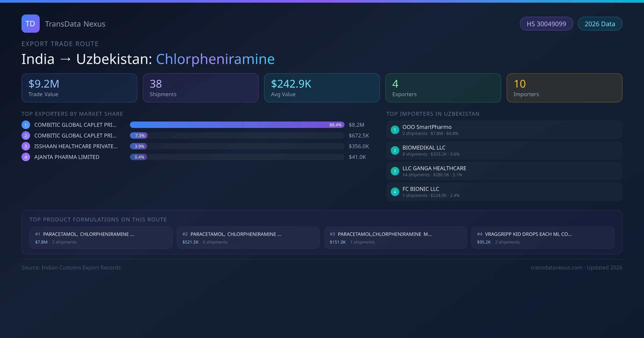Viewport: 644px width, 338px height.
Task: Click the TD logo icon
Action: click(30, 24)
